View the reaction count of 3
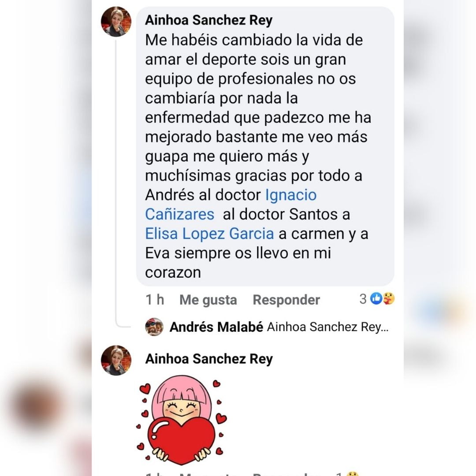The image size is (476, 476). tap(363, 299)
